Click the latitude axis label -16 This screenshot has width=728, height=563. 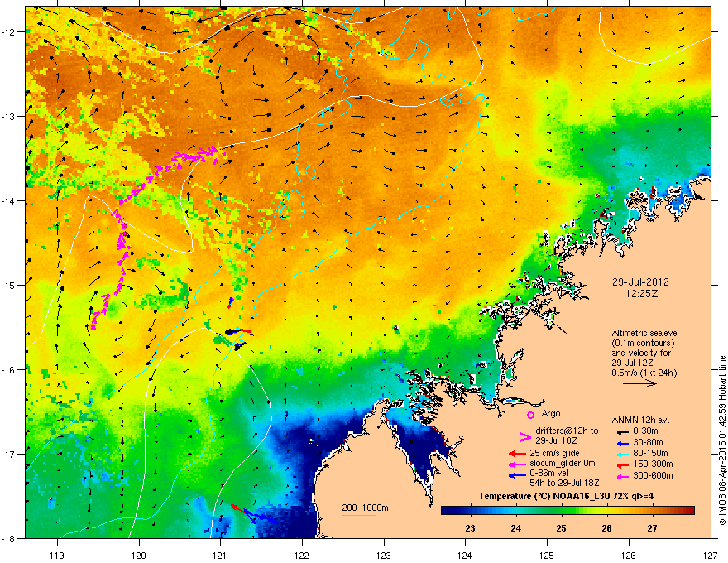8,370
